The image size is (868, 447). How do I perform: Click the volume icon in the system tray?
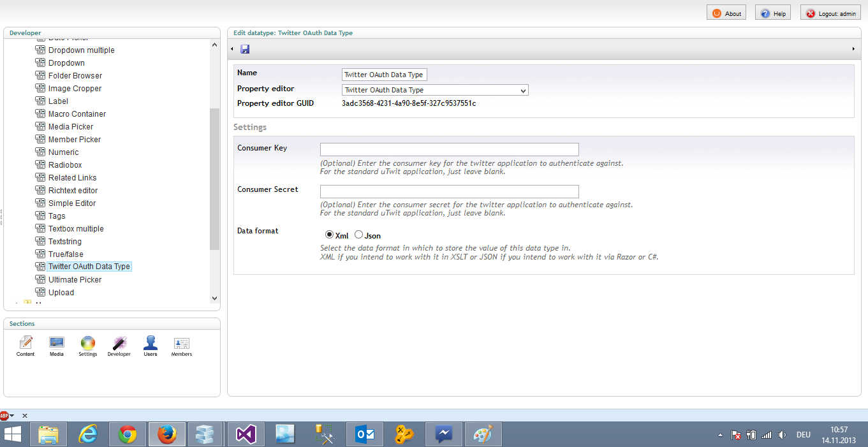pyautogui.click(x=782, y=435)
